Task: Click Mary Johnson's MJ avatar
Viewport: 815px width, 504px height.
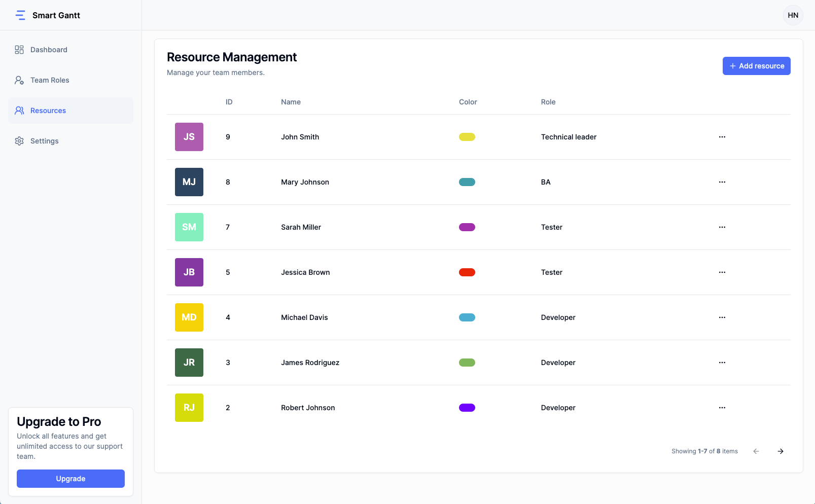Action: click(x=189, y=182)
